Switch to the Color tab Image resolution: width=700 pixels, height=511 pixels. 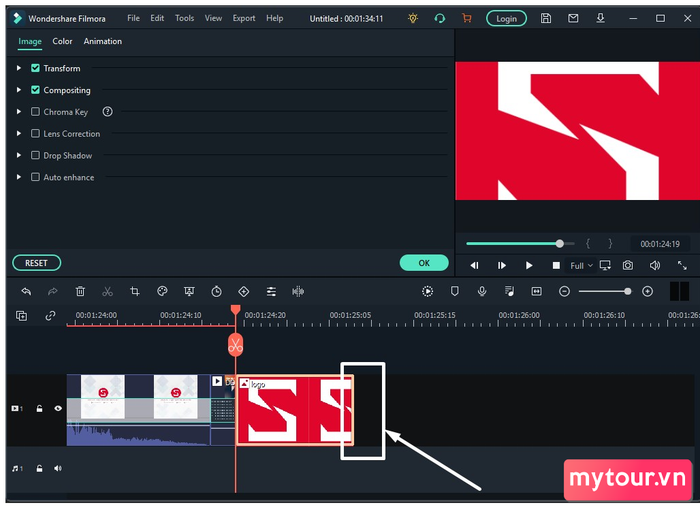[x=62, y=42]
